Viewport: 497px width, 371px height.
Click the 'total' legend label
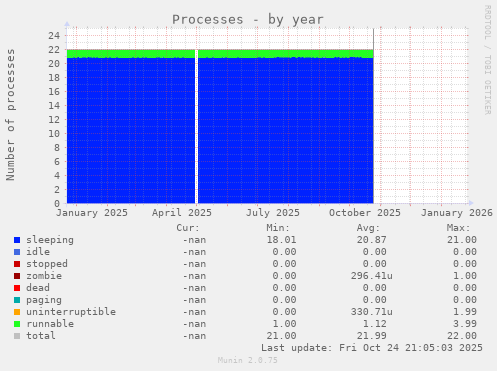tap(41, 336)
